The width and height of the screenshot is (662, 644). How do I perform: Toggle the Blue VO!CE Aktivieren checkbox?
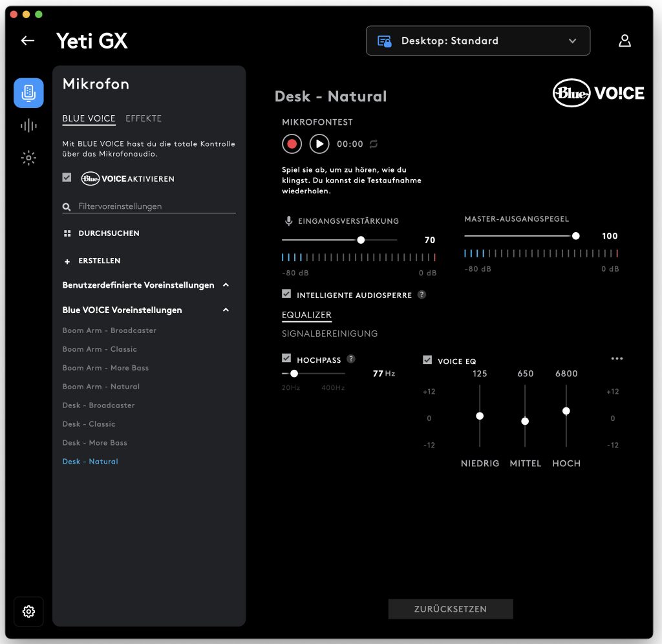pos(67,178)
